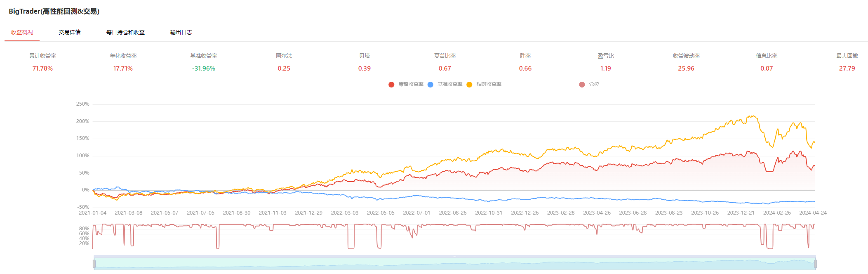Click the 收益波动率 value 25.96
Viewport: 868px width, 274px height.
click(x=686, y=68)
